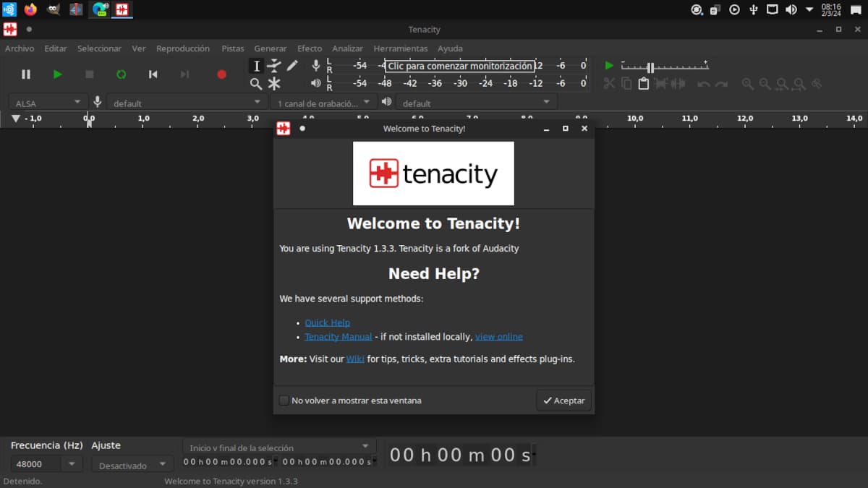Select the Zoom magnifier tool
The height and width of the screenshot is (488, 868).
tap(256, 84)
